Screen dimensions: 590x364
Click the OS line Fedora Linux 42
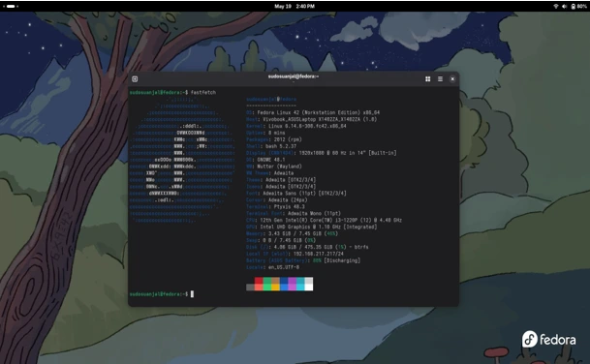click(313, 112)
